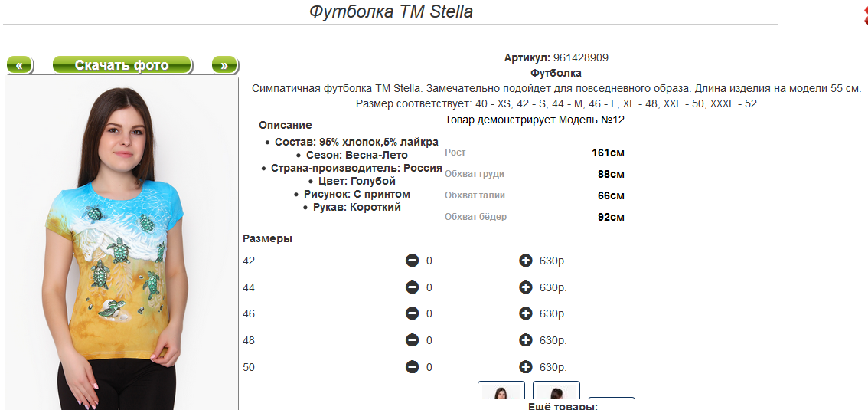This screenshot has height=410, width=868.
Task: Click plus icon for size 44
Action: pyautogui.click(x=525, y=287)
